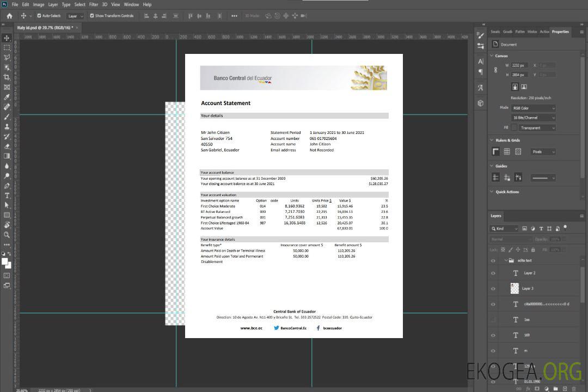Image resolution: width=588 pixels, height=392 pixels.
Task: Select the Pen tool
Action: (7, 186)
